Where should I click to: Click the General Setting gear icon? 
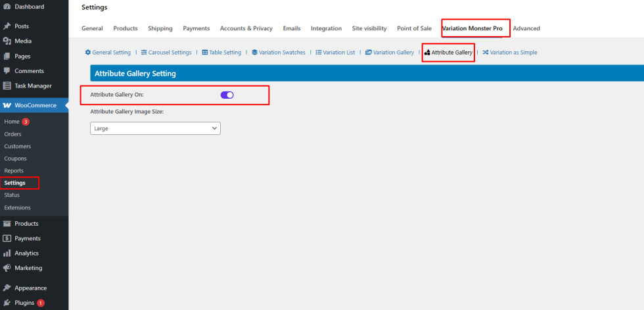coord(88,53)
